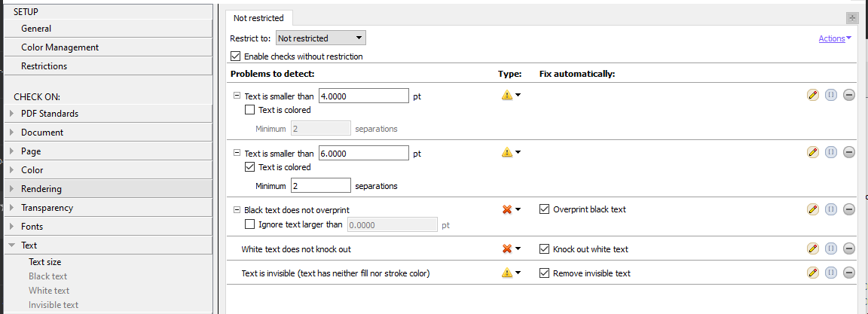The image size is (868, 314).
Task: Collapse the Text category in sidebar
Action: click(x=11, y=245)
